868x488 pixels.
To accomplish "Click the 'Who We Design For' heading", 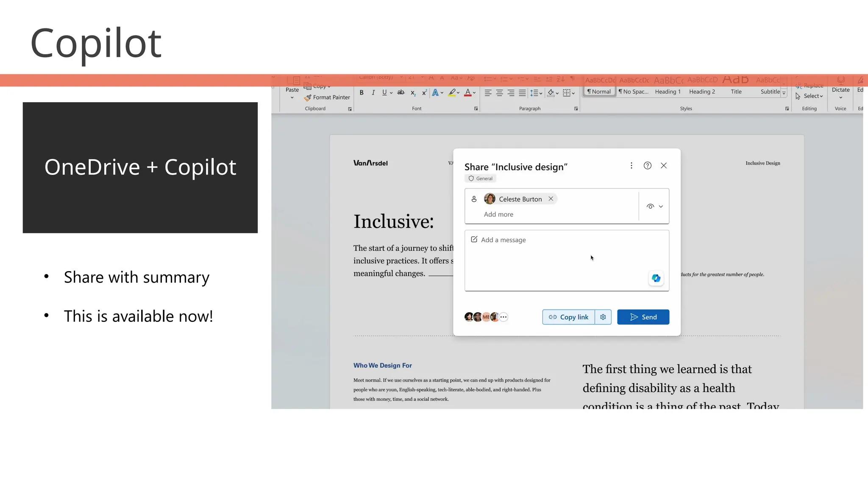I will (382, 365).
